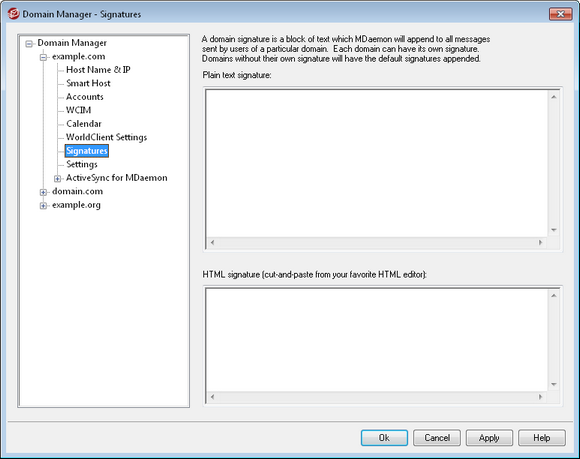Click the HTML box scroll-right arrow
This screenshot has height=459, width=580.
(x=540, y=397)
